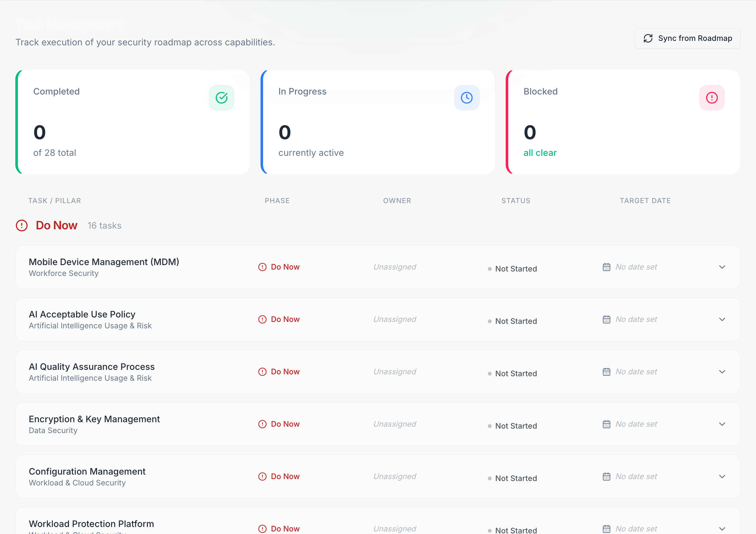
Task: Click No date set in AI Quality Assurance row
Action: tap(636, 372)
